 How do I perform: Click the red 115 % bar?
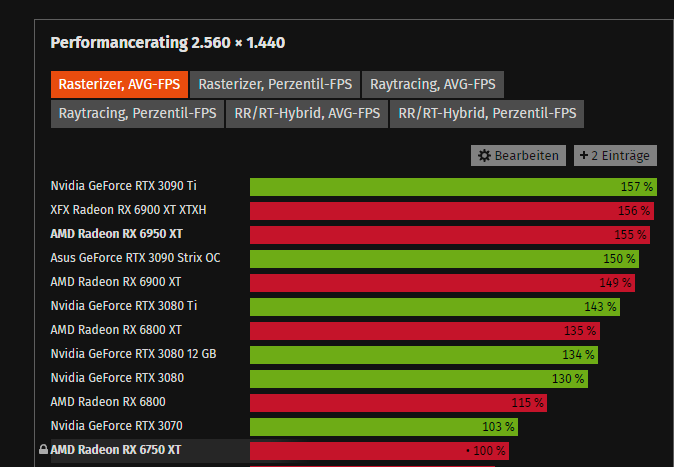click(x=398, y=403)
